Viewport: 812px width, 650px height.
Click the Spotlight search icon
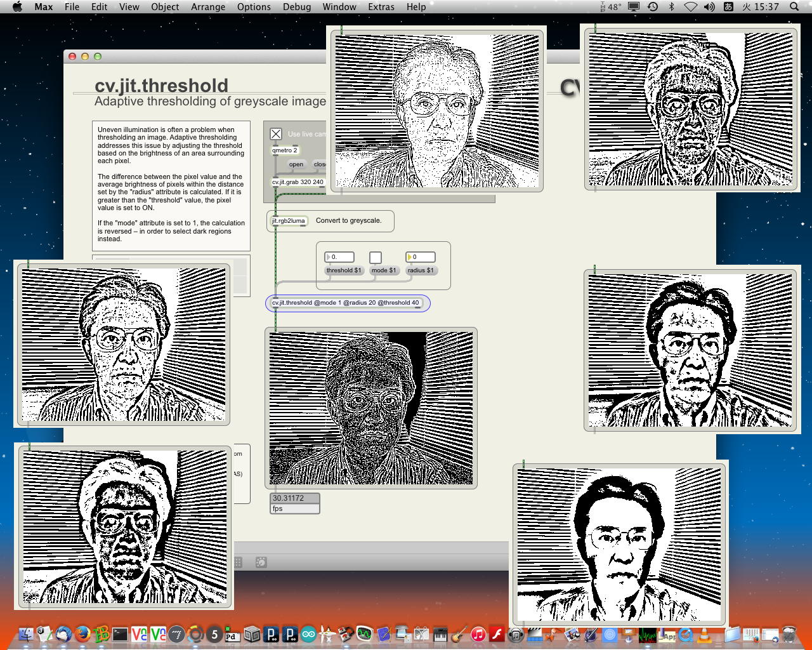[x=794, y=6]
